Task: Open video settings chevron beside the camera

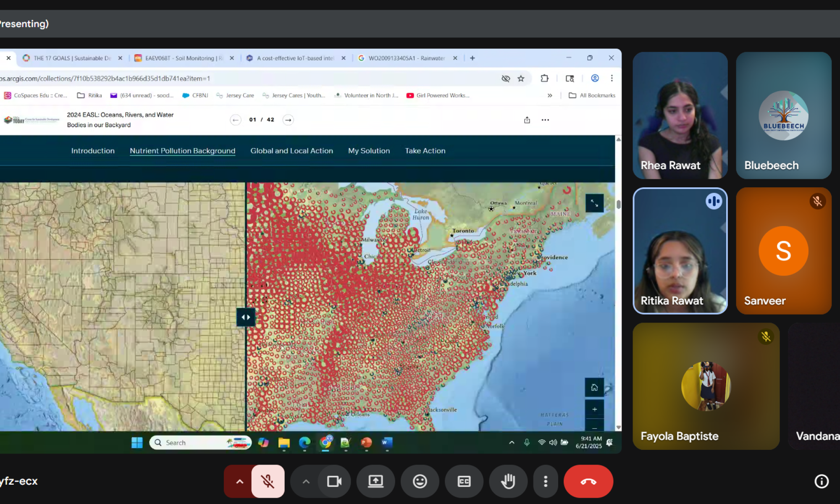Action: tap(306, 481)
